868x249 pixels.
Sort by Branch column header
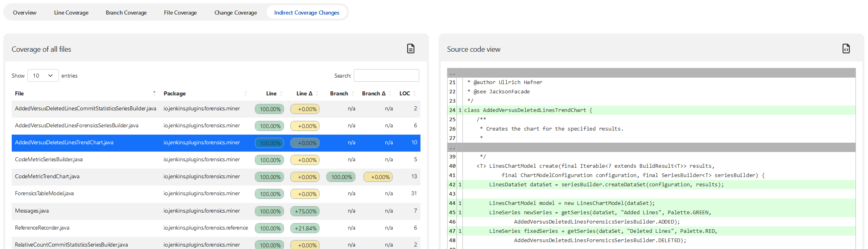(x=339, y=93)
